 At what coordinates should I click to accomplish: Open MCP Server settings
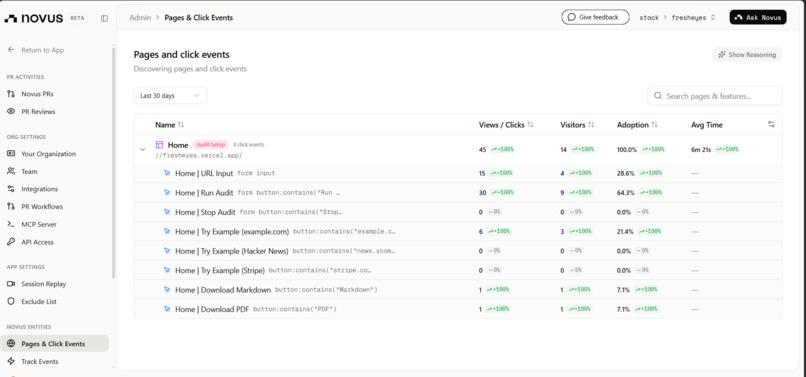pyautogui.click(x=39, y=224)
